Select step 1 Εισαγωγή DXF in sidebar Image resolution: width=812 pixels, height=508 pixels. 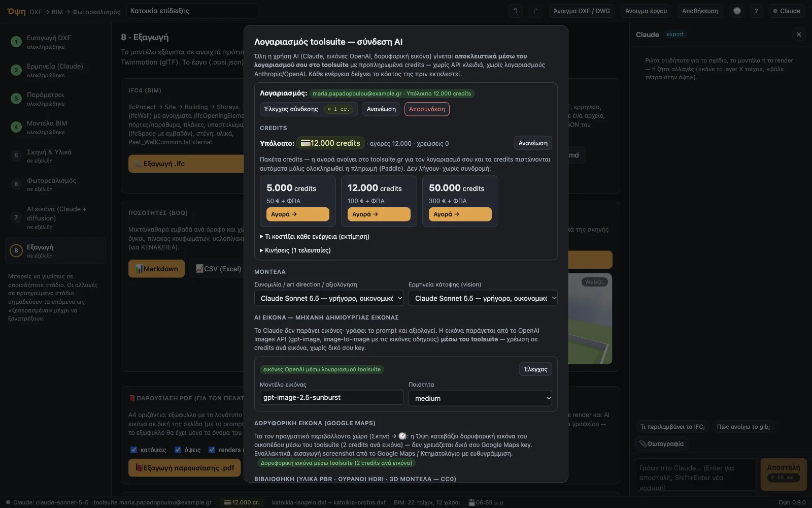56,42
